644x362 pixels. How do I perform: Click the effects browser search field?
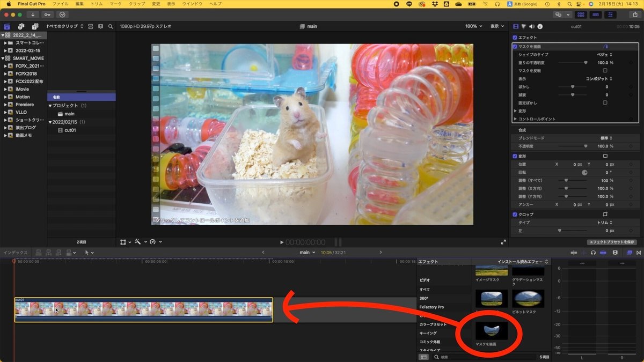(x=483, y=357)
